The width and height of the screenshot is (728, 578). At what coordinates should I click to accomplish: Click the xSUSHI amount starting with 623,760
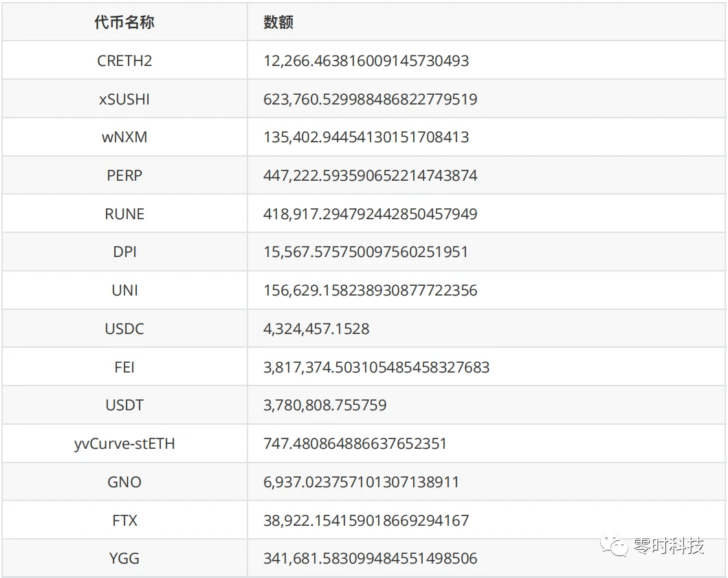click(x=370, y=99)
